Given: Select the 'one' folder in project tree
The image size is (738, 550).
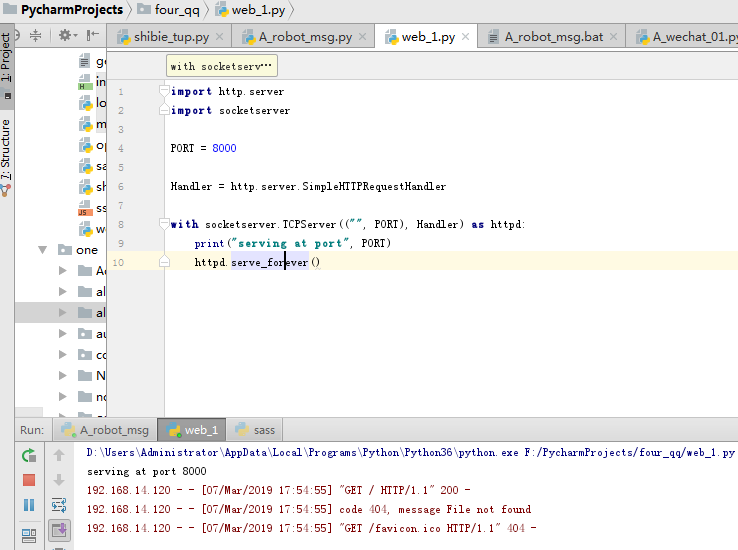Looking at the screenshot, I should [x=87, y=250].
